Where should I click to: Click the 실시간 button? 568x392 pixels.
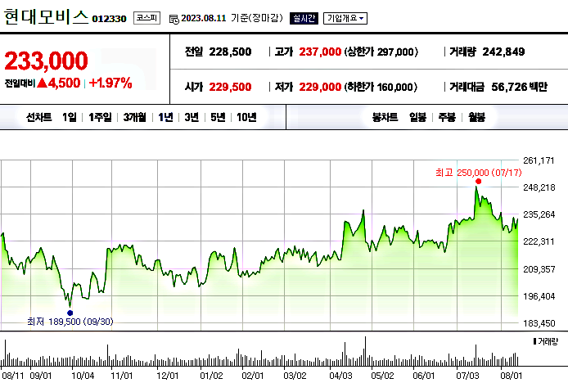point(304,18)
